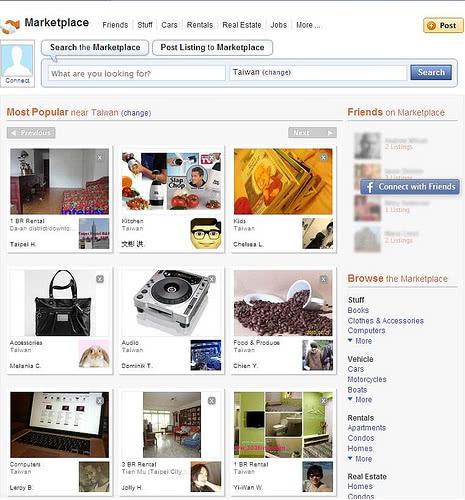Click the blue Search button
Screen dimensions: 465x500
pyautogui.click(x=431, y=72)
